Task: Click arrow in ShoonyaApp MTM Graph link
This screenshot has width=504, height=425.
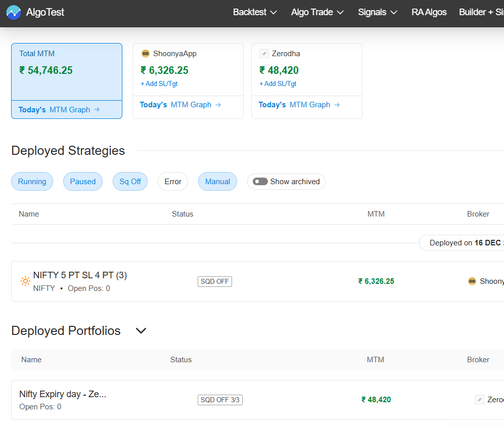Action: click(218, 105)
